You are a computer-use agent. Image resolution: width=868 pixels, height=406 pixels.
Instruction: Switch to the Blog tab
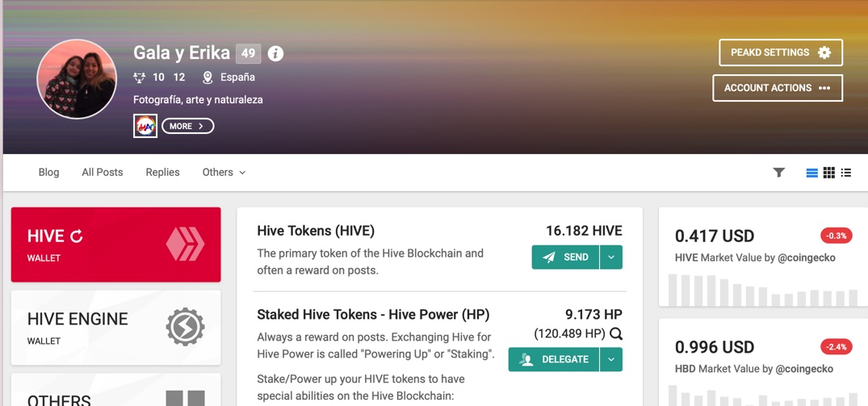tap(48, 173)
